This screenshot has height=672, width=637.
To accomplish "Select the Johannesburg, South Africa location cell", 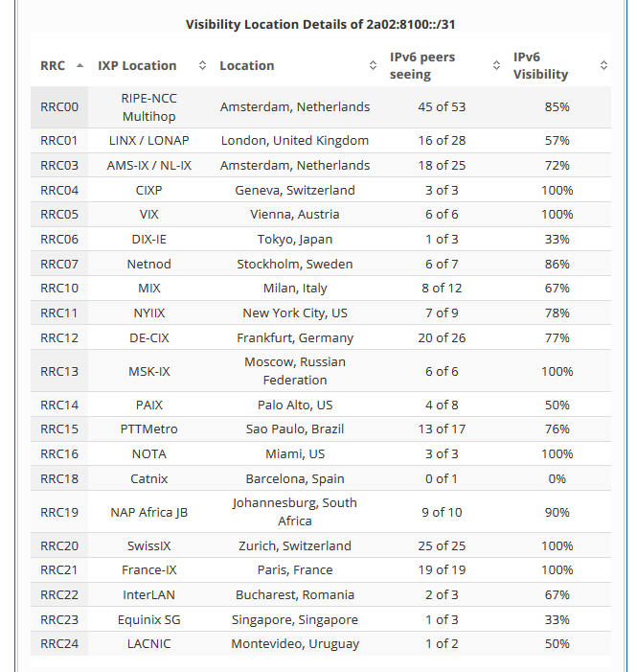I will [x=294, y=512].
